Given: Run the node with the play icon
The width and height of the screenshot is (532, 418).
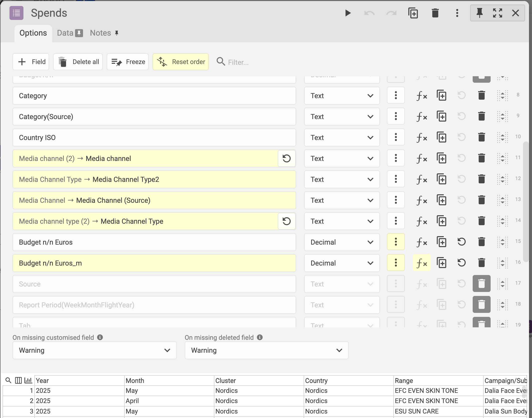Looking at the screenshot, I should click(348, 13).
